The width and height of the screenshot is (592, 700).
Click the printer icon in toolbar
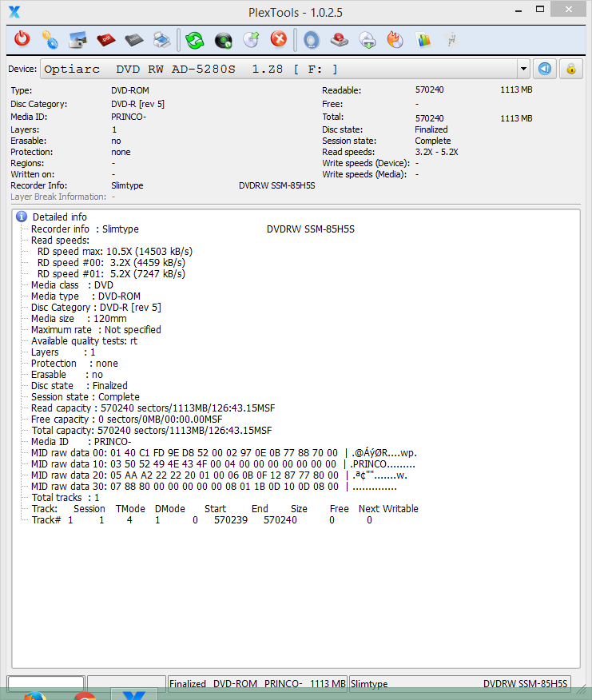click(x=161, y=40)
